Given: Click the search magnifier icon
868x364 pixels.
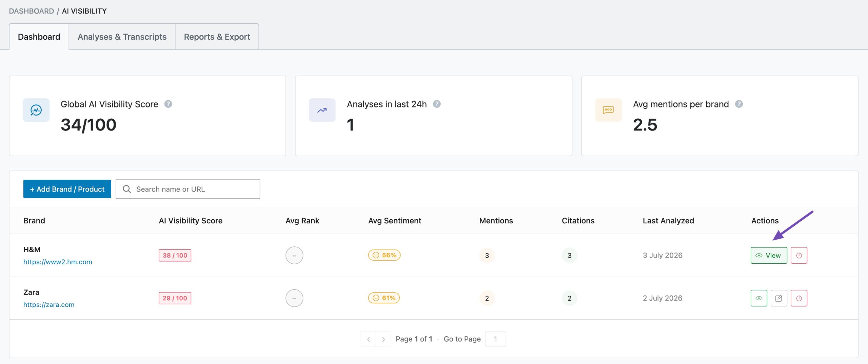Looking at the screenshot, I should [x=127, y=189].
